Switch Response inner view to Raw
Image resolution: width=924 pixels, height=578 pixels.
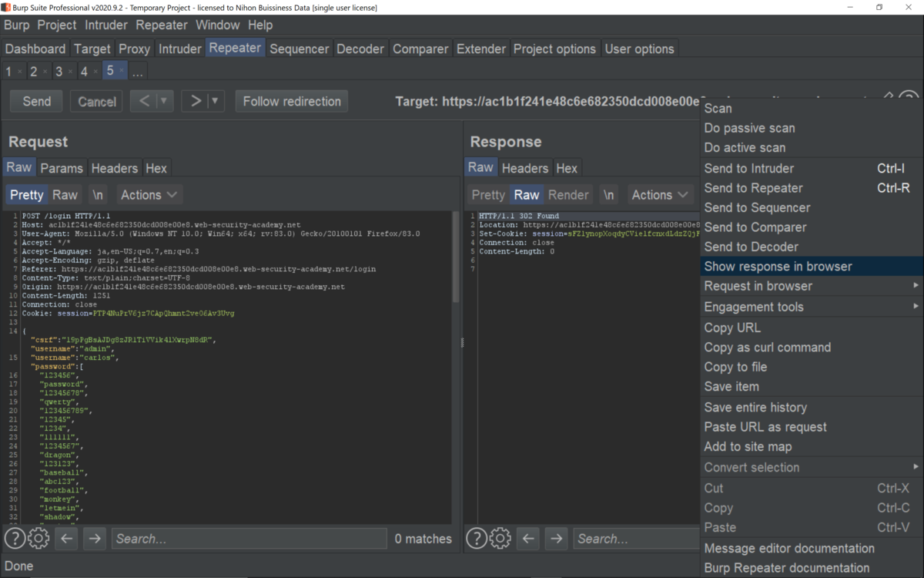tap(527, 195)
